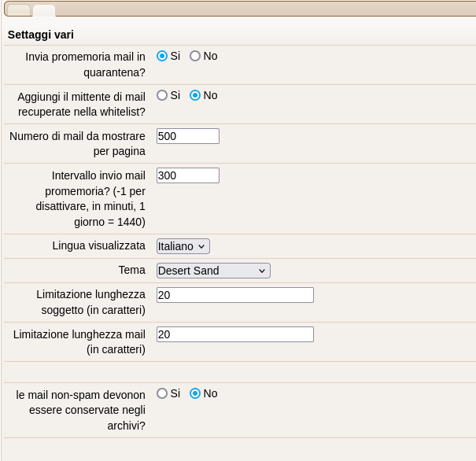Open the Lingua visualizzata dropdown

(183, 246)
